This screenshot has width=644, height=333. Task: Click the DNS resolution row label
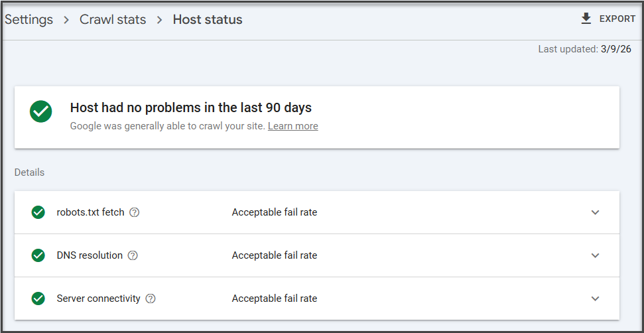[90, 255]
